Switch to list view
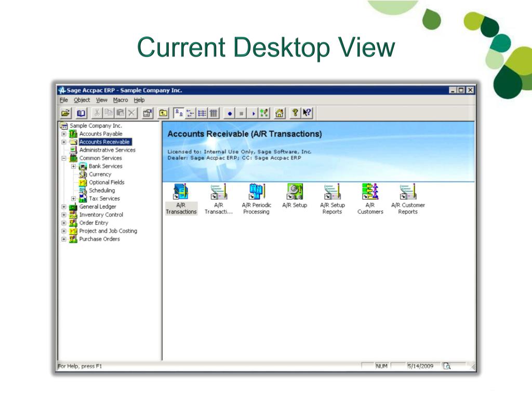Viewport: 532px width, 399px height. tap(202, 113)
